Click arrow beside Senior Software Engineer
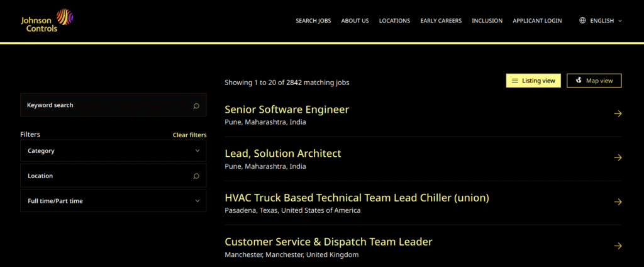Image resolution: width=644 pixels, height=267 pixels. click(618, 113)
